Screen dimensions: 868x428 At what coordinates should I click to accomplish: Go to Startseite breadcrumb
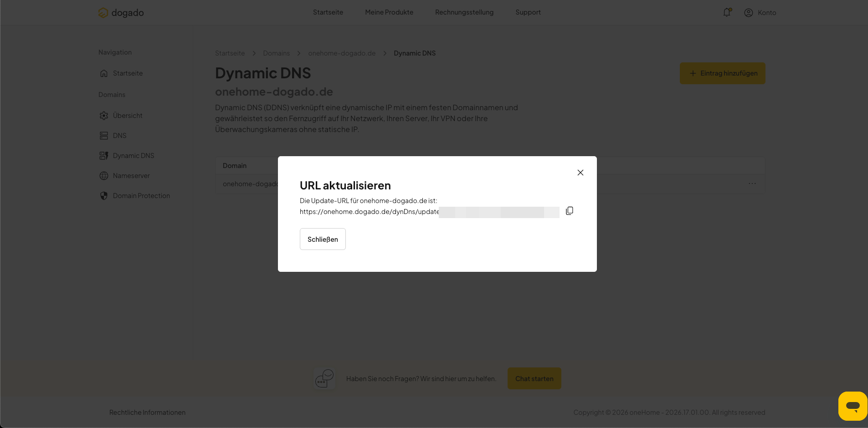(230, 53)
